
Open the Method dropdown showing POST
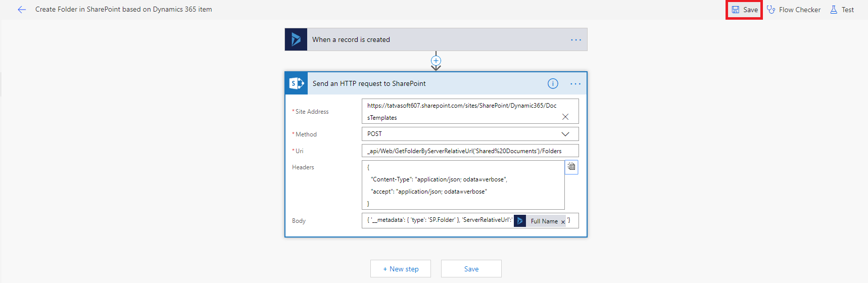coord(470,134)
